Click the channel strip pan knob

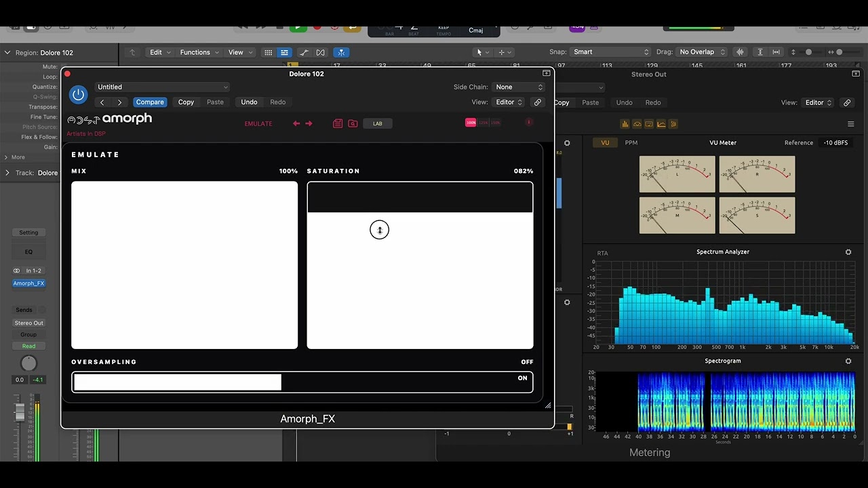[x=28, y=363]
